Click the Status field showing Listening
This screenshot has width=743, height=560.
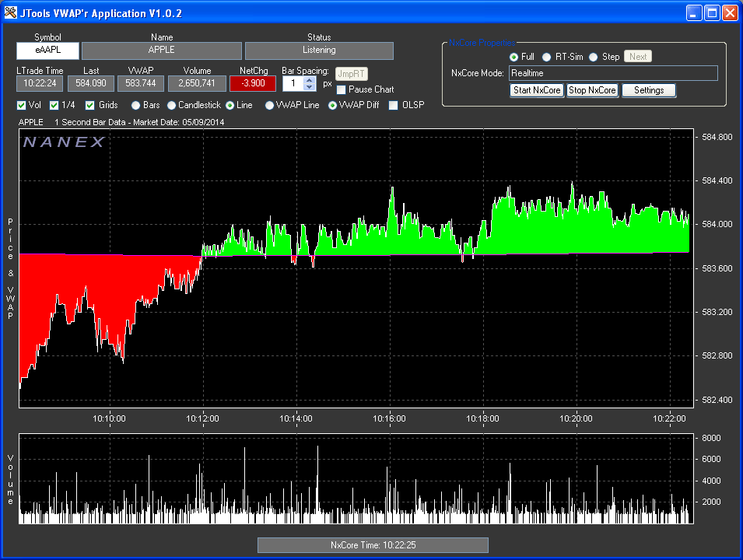coord(319,51)
